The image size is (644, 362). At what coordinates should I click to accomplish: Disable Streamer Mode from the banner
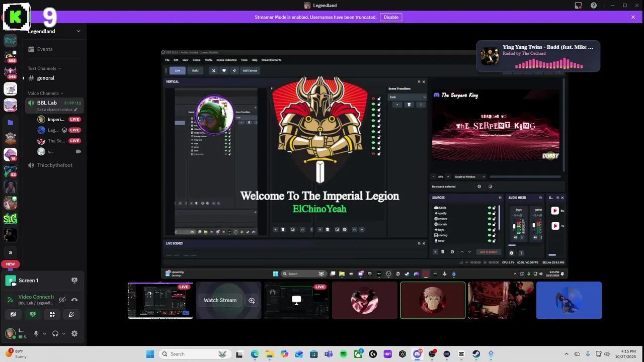tap(391, 17)
